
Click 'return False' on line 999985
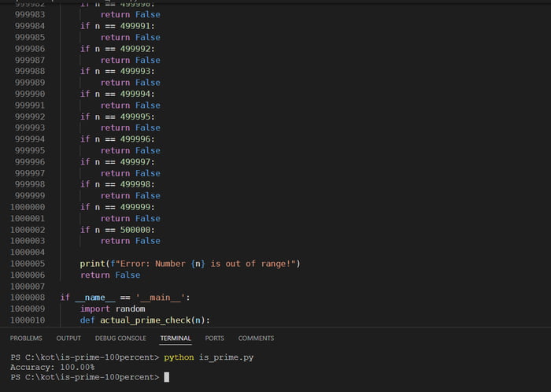(x=131, y=38)
